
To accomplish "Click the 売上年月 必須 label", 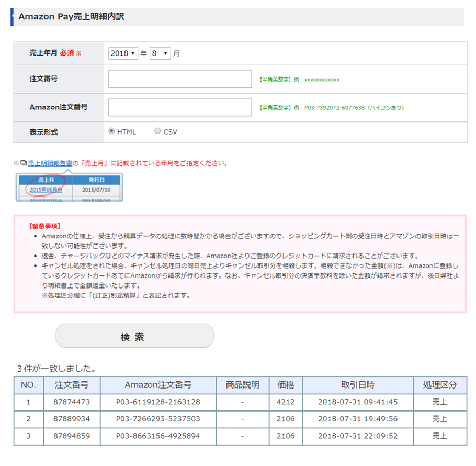I will click(55, 53).
